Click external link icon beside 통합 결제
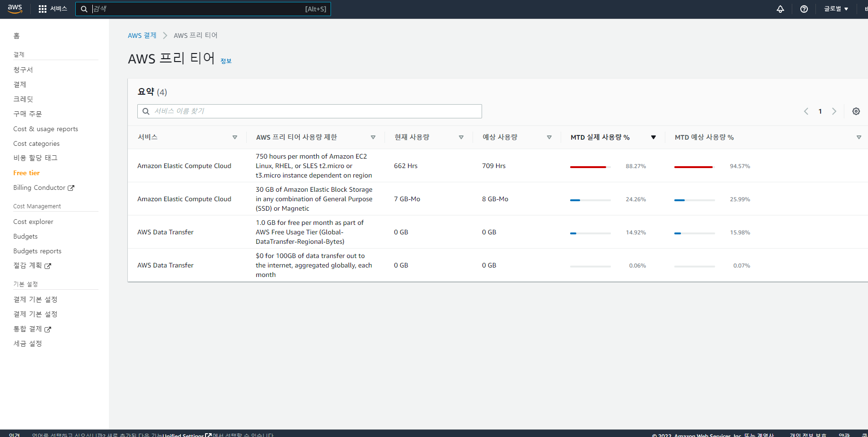The height and width of the screenshot is (437, 868). (x=48, y=330)
